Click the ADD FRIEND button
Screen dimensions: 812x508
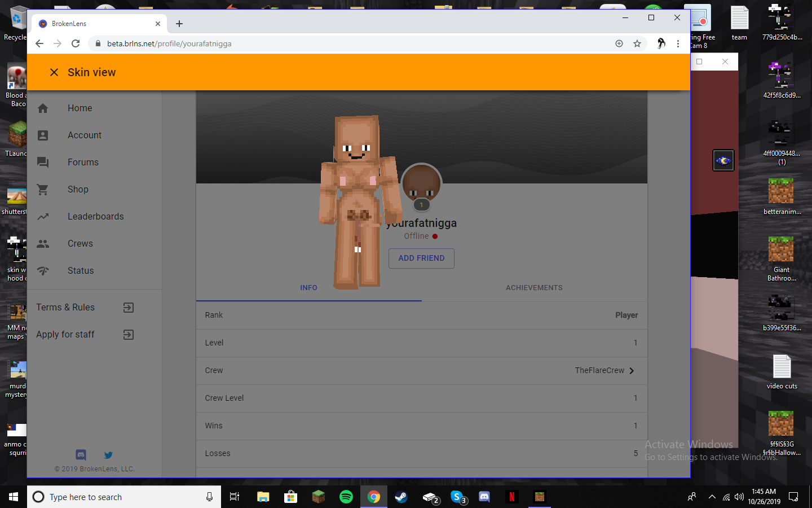tap(422, 259)
